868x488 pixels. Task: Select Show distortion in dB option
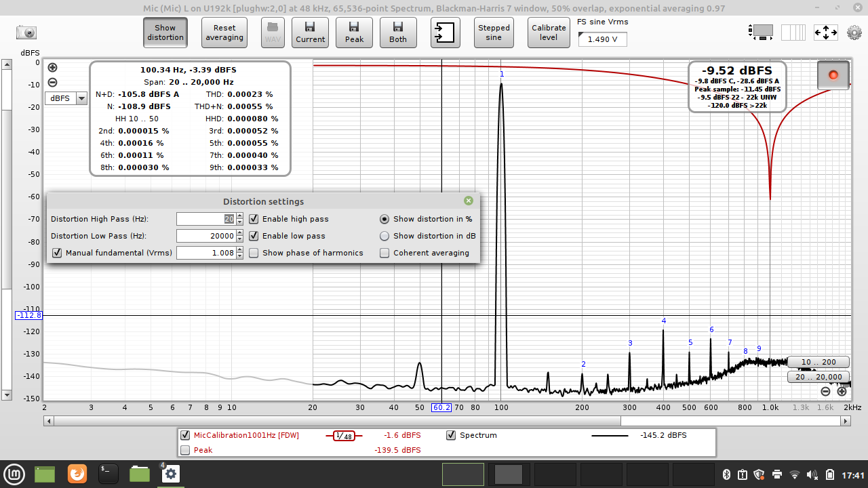point(384,236)
